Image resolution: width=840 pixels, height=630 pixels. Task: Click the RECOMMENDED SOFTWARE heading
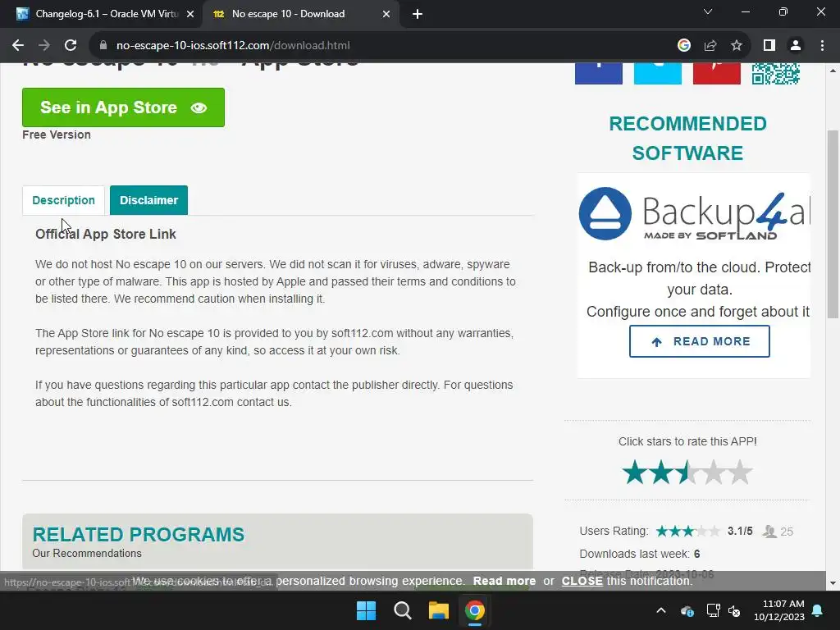click(x=688, y=138)
